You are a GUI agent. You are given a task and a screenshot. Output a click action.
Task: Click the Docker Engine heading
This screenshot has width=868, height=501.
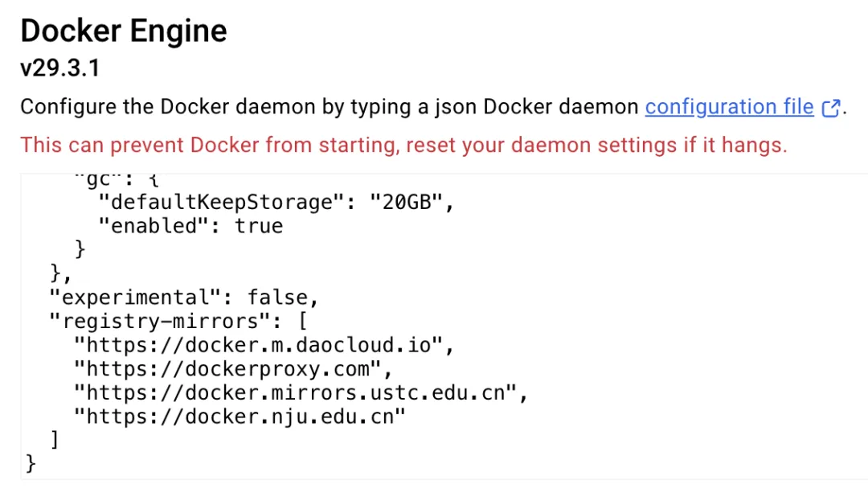124,31
